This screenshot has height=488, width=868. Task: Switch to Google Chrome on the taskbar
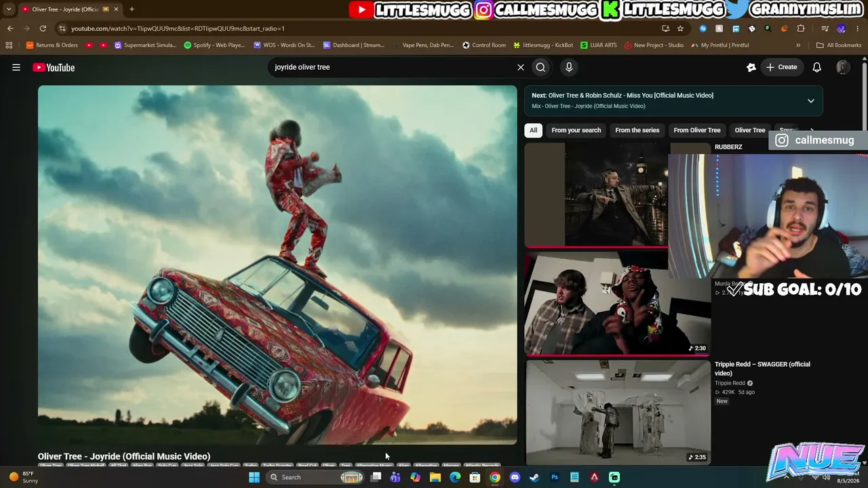(495, 477)
